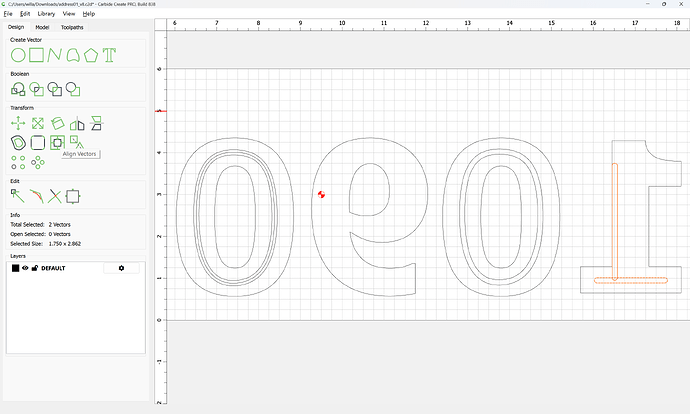Choose the Polyline drawing tool
The image size is (690, 414).
click(x=55, y=54)
